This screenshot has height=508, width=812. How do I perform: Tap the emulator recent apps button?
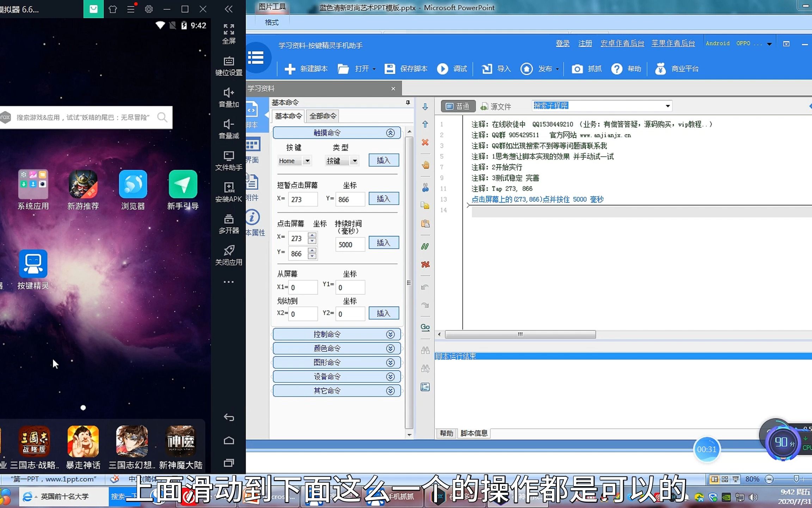(x=229, y=463)
